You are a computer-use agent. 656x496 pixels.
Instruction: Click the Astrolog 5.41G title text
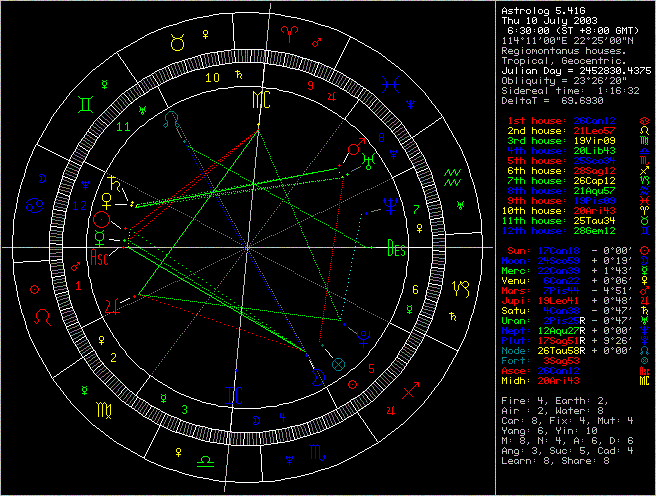pyautogui.click(x=540, y=10)
